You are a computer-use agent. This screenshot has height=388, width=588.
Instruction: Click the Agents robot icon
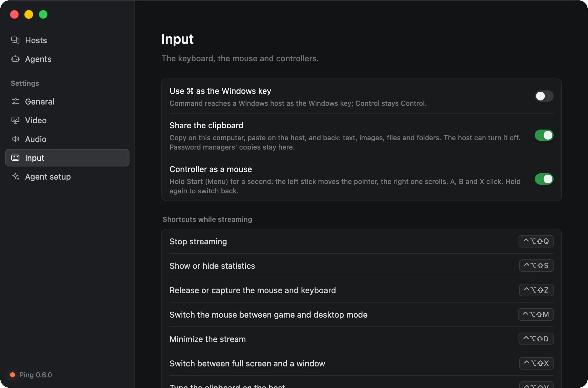point(15,59)
